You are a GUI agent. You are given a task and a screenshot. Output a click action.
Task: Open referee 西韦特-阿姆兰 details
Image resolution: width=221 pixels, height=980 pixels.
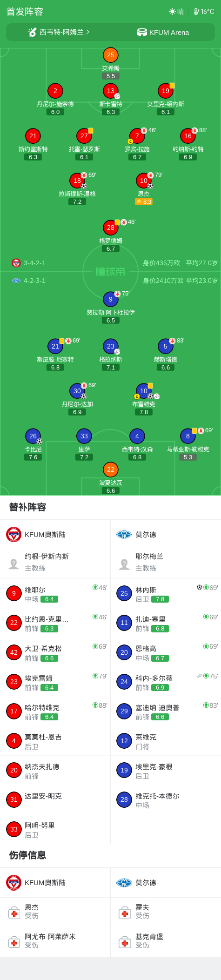tap(59, 32)
